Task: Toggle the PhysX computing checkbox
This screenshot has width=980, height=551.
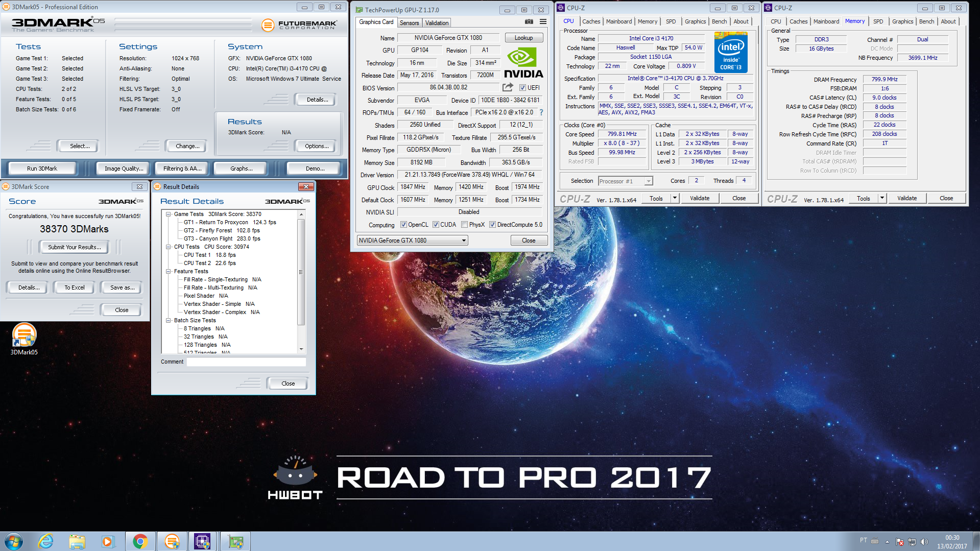Action: click(x=464, y=225)
